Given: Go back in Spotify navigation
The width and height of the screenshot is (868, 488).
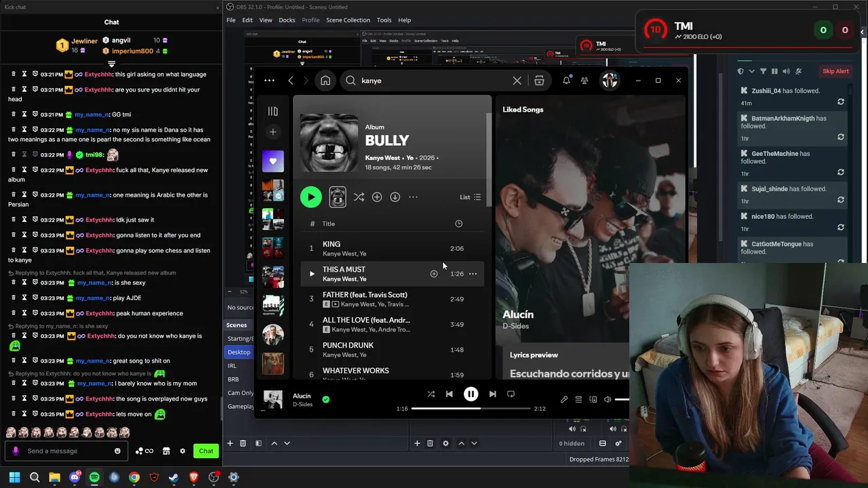Looking at the screenshot, I should pos(291,81).
